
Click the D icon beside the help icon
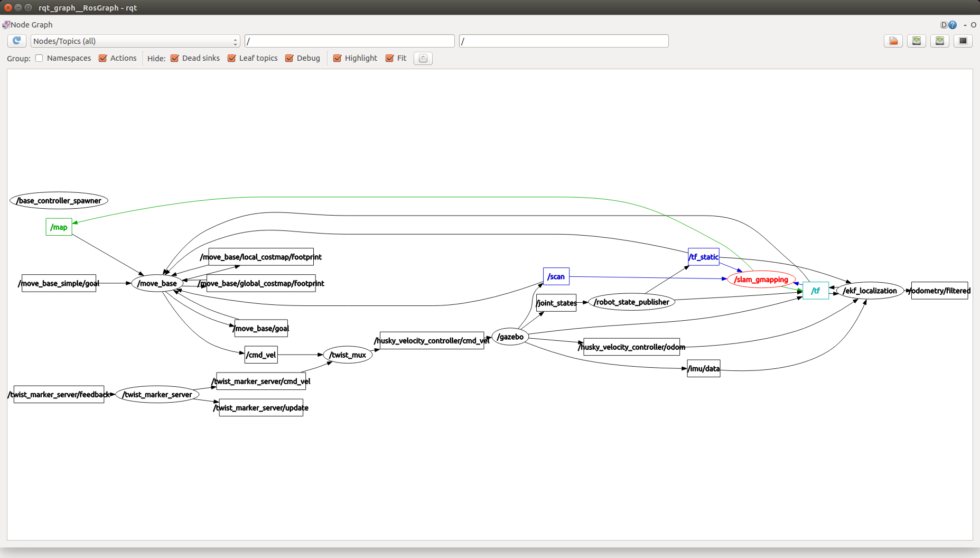click(944, 24)
